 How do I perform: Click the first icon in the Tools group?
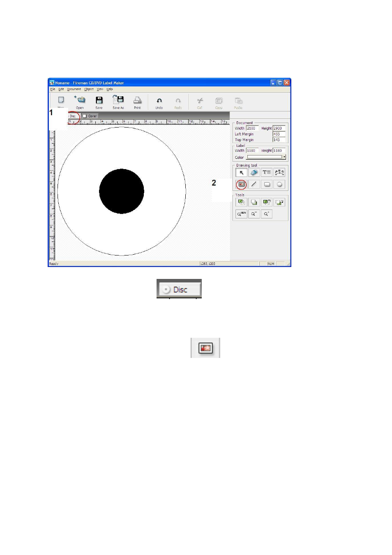[x=242, y=202]
